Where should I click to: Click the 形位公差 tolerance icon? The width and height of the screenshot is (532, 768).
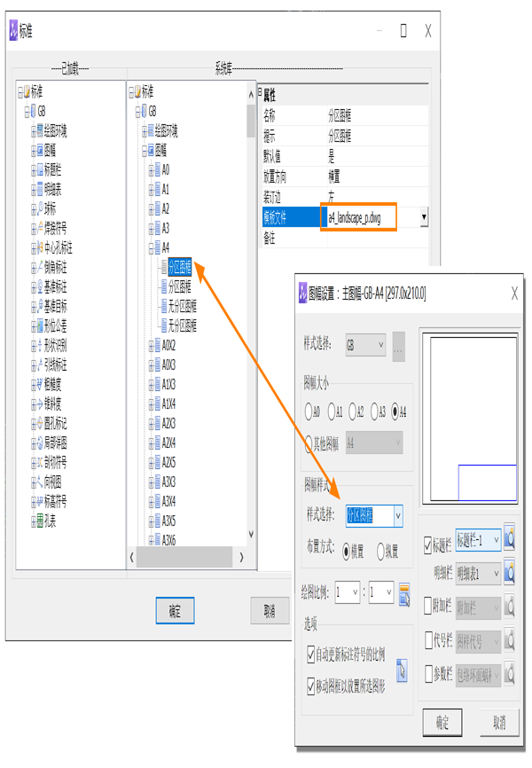pos(40,325)
